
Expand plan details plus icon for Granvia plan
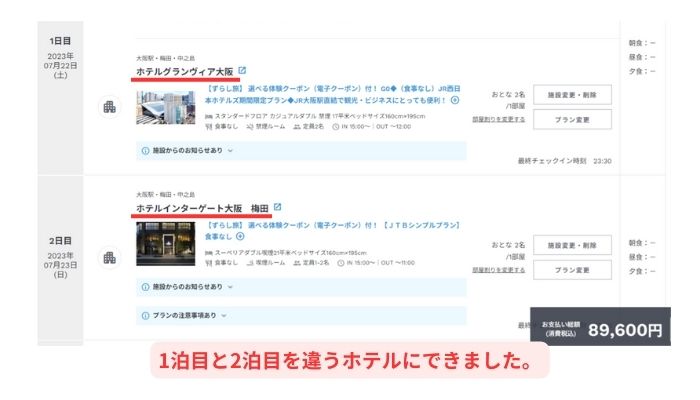tap(454, 100)
